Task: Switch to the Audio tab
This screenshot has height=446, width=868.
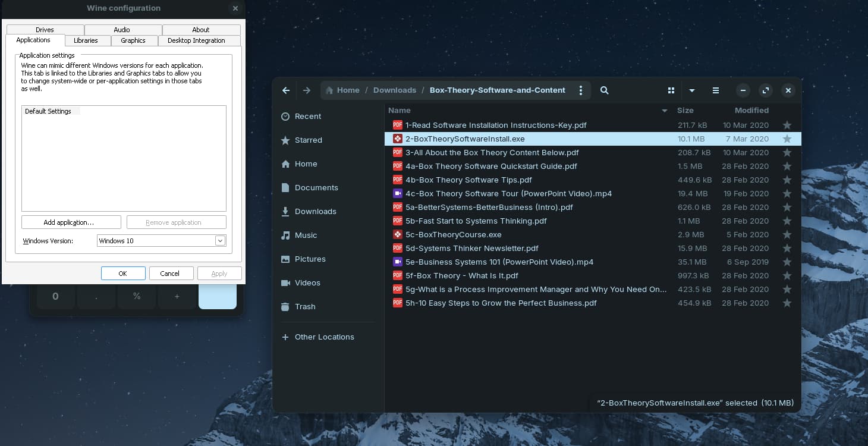Action: tap(122, 30)
